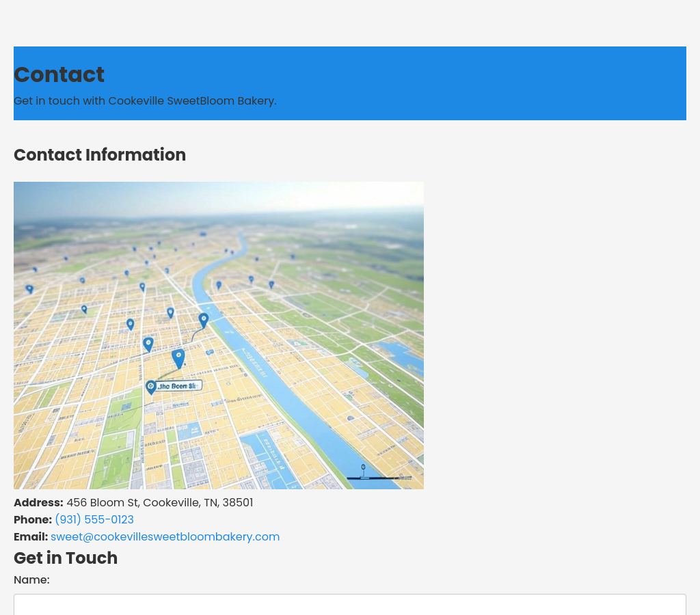The width and height of the screenshot is (700, 615).
Task: Focus the Name input field
Action: 350,605
